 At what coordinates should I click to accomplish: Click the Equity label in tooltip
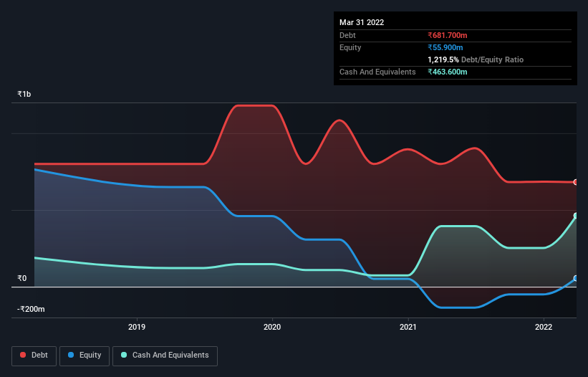tap(350, 47)
